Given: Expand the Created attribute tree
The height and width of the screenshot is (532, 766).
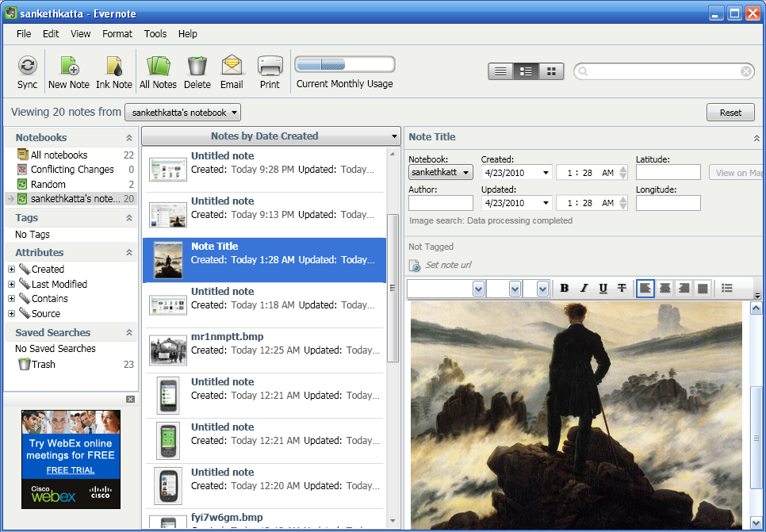Looking at the screenshot, I should coord(11,270).
